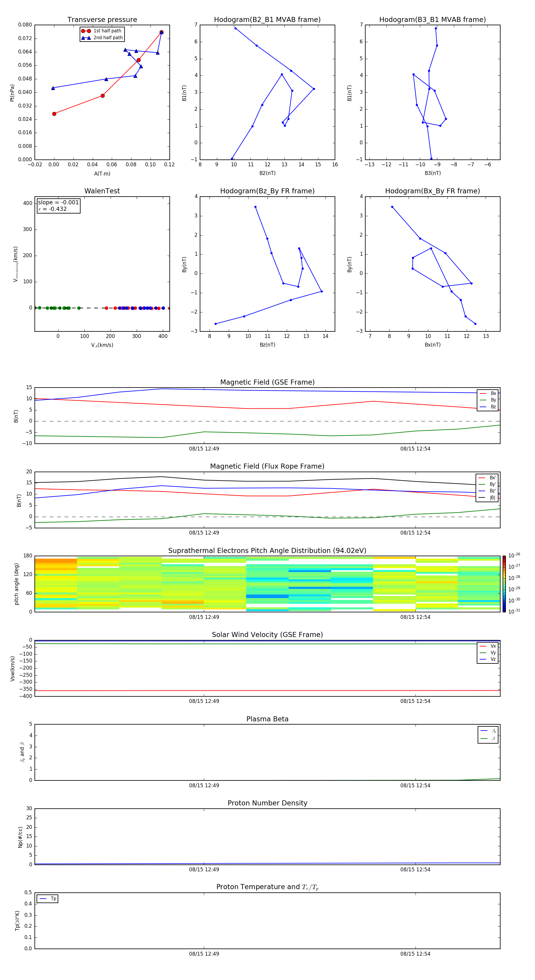
Task: Click 'B3(nT)' x-axis label
Action: tap(432, 173)
